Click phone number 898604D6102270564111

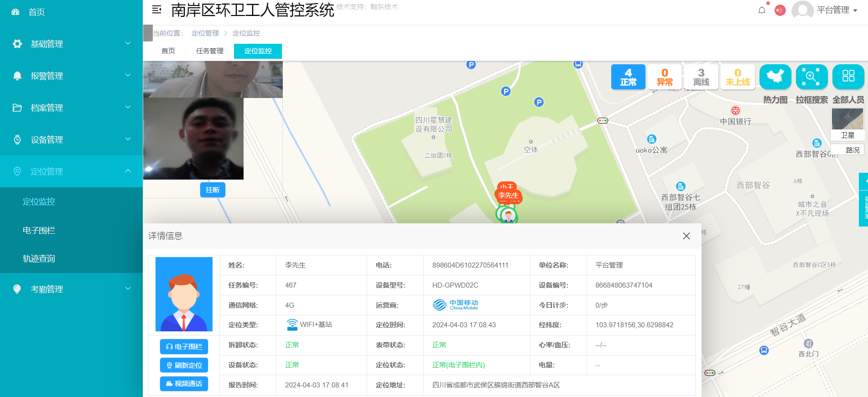pos(470,265)
